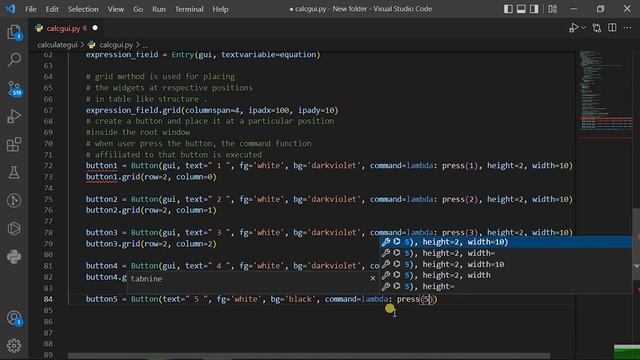The image size is (640, 360).
Task: Open the Accounts menu icon
Action: pyautogui.click(x=14, y=318)
